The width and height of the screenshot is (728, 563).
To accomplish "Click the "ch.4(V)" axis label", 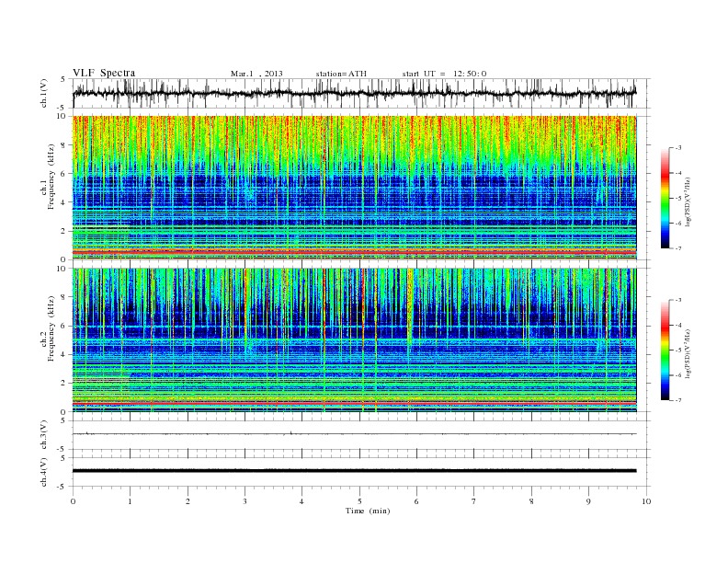I will click(44, 472).
